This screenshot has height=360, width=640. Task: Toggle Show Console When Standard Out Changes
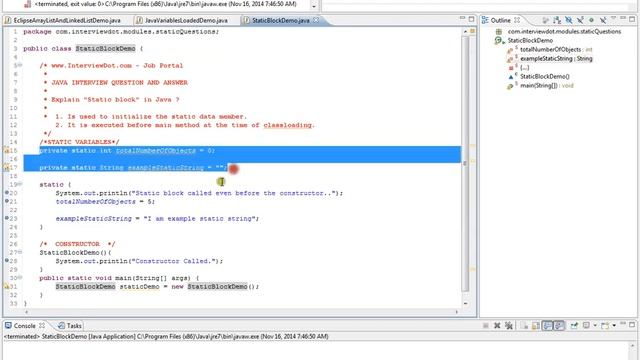[547, 325]
